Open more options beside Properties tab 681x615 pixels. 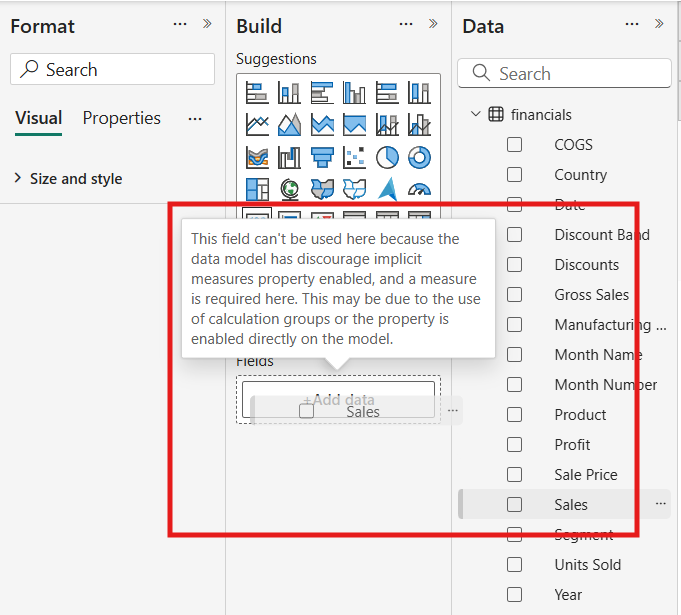(195, 119)
